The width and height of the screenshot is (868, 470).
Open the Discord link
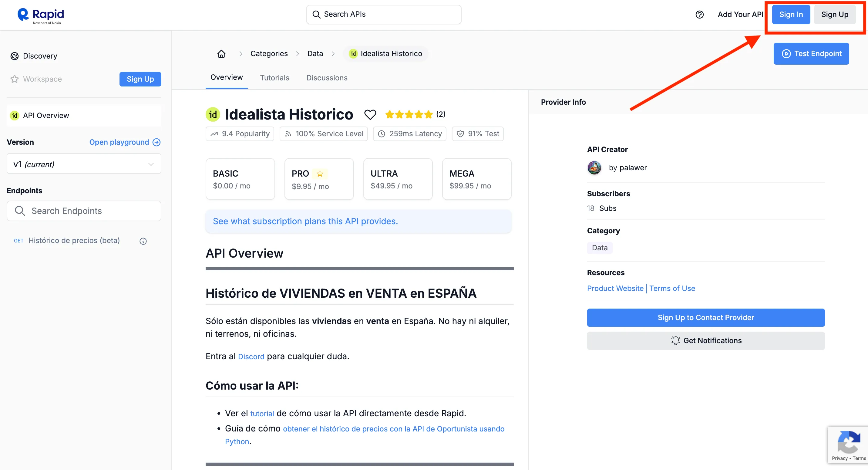coord(251,357)
